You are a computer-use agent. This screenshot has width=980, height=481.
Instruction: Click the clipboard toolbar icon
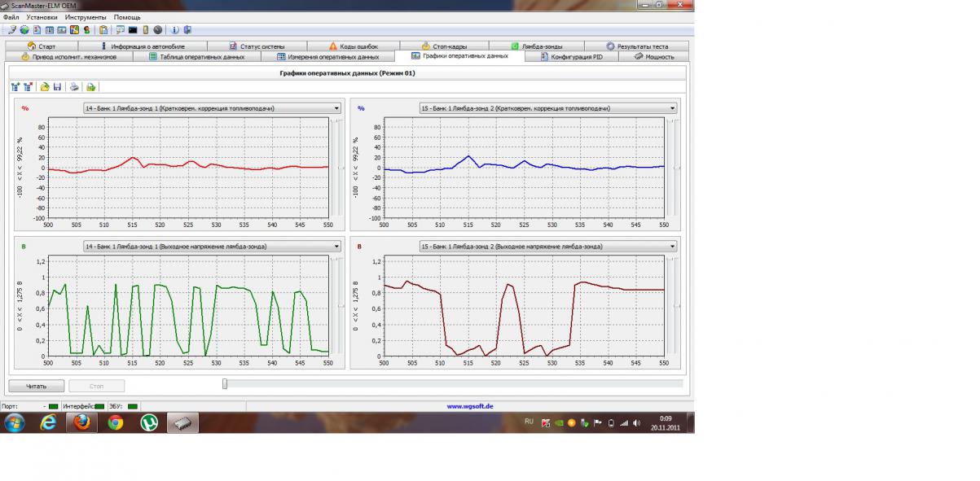click(103, 30)
